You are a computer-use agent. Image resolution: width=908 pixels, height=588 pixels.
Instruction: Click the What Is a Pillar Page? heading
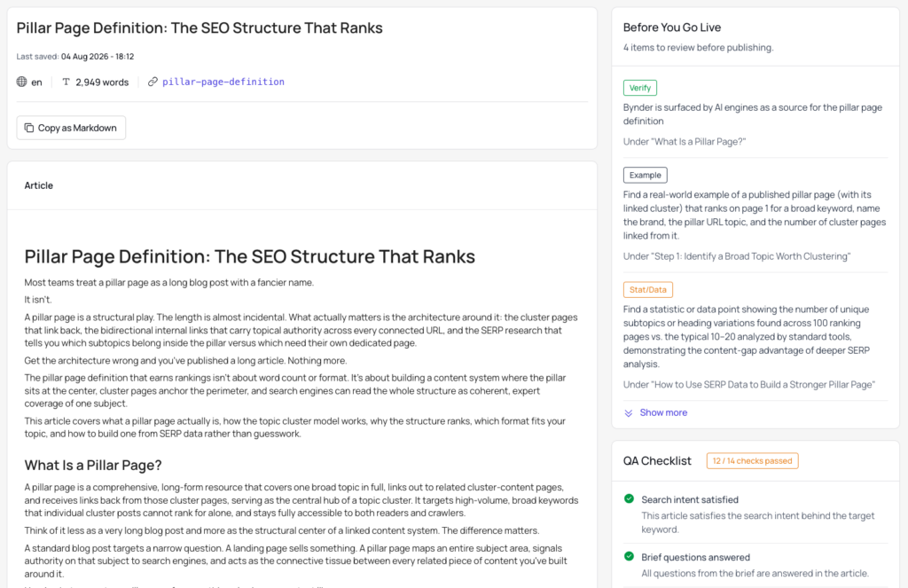coord(92,466)
